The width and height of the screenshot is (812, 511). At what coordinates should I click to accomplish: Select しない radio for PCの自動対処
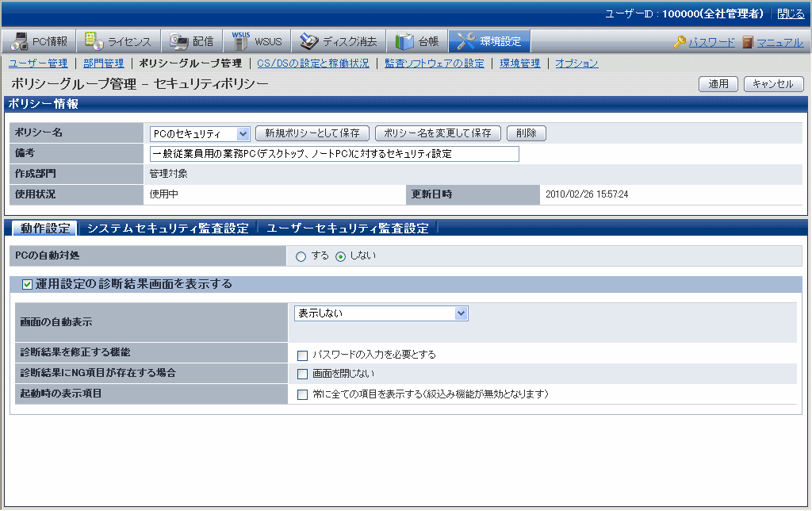340,256
